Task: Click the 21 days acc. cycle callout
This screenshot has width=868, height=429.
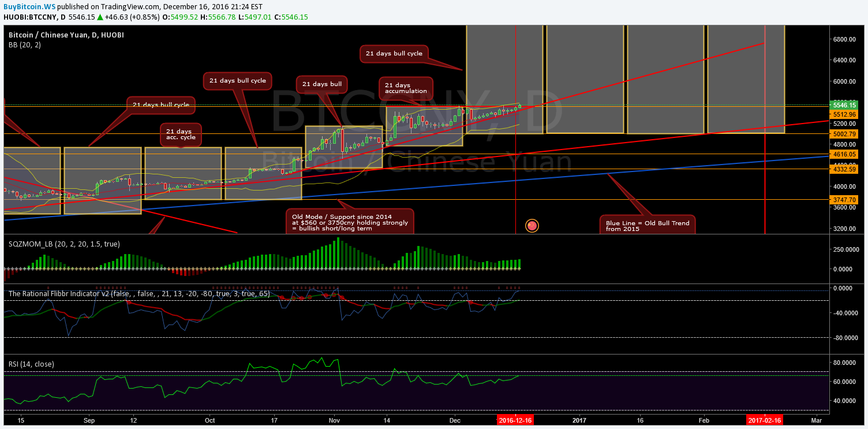Action: click(181, 134)
